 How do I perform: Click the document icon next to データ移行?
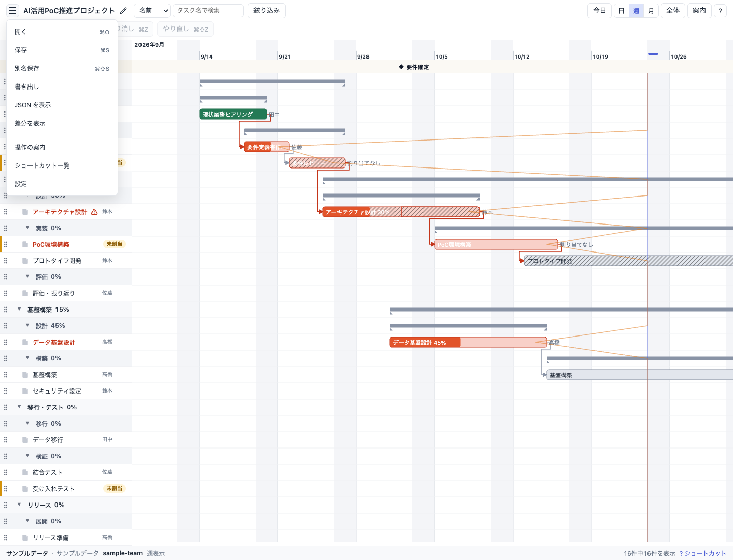coord(25,439)
